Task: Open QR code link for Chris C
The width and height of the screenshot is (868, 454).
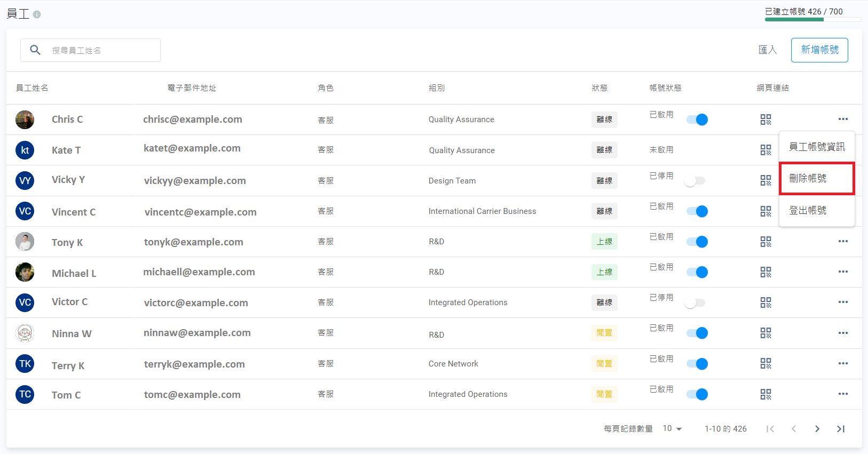Action: point(766,120)
